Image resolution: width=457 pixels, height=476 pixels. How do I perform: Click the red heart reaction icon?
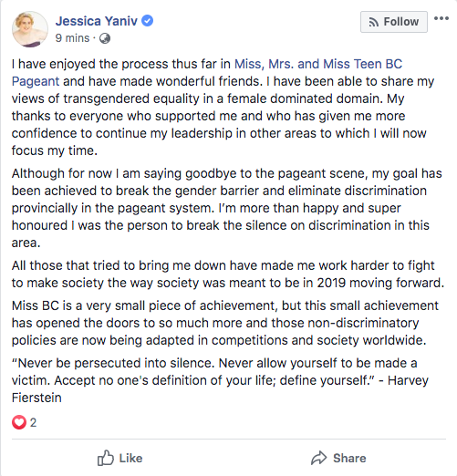pyautogui.click(x=19, y=422)
